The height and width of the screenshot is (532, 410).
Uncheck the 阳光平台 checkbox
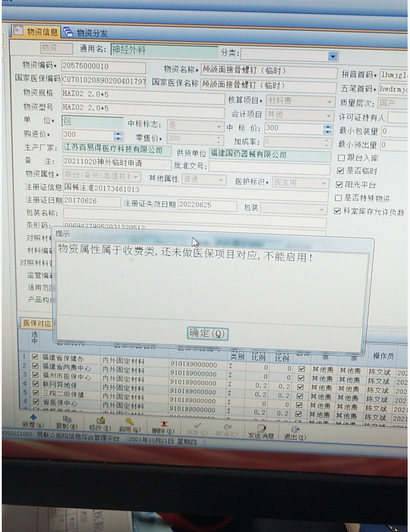click(x=339, y=185)
